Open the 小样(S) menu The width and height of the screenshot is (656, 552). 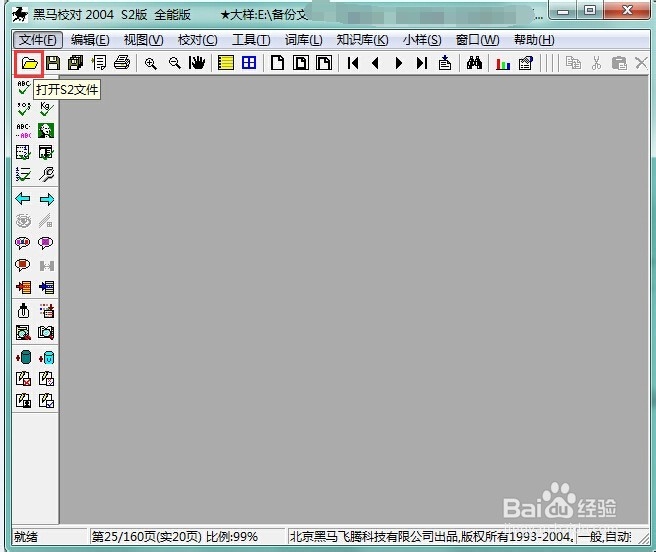click(422, 40)
